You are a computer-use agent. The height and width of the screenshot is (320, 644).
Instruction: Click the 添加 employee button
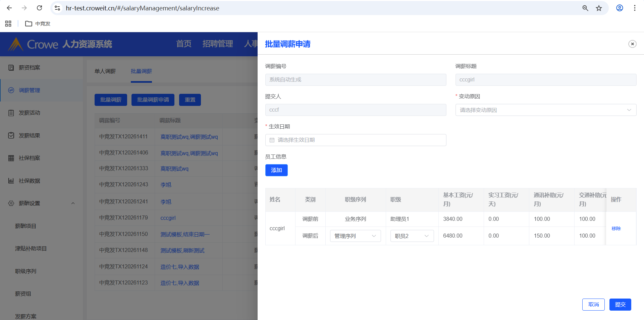click(276, 170)
